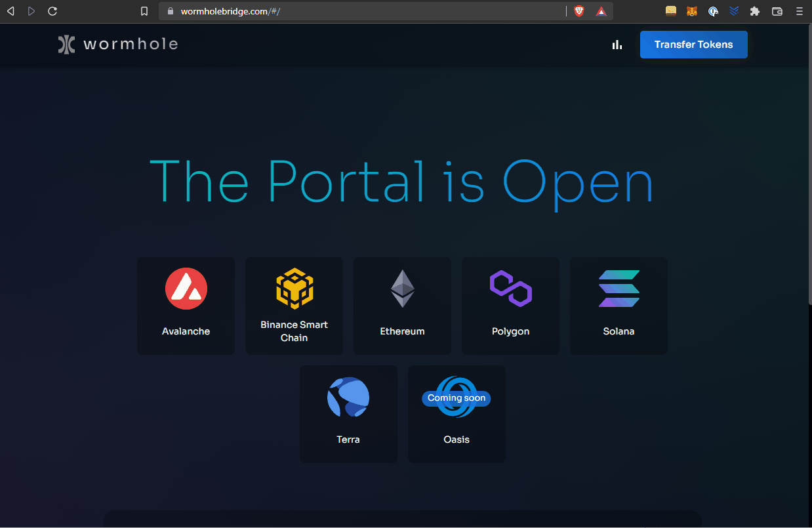Click the padlock site security icon
Screen dimensions: 812x528
coord(170,11)
